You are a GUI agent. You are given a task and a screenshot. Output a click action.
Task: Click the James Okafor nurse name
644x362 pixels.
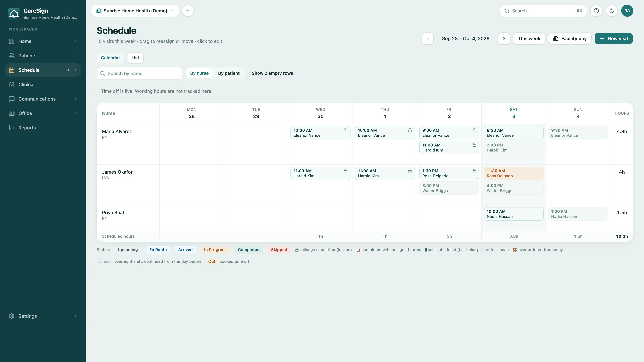[117, 172]
